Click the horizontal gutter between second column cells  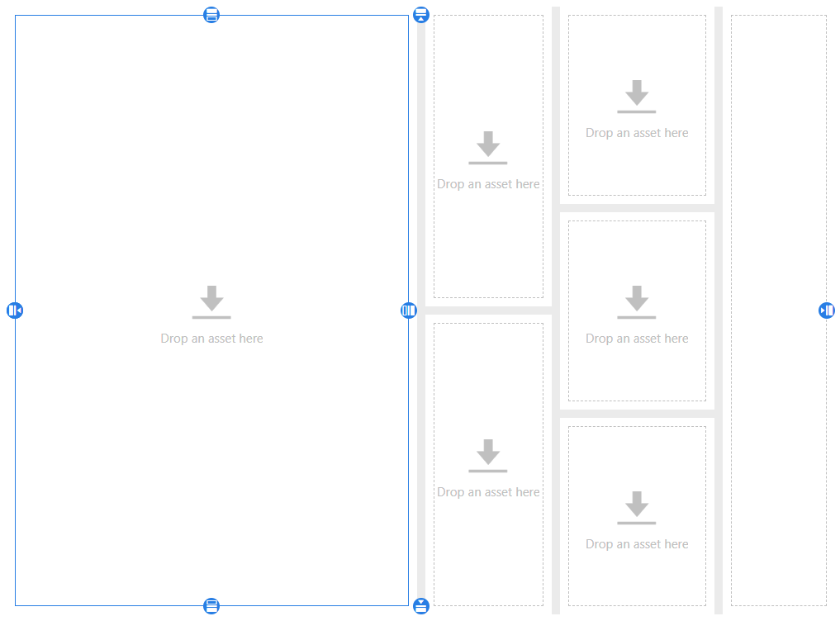[488, 310]
